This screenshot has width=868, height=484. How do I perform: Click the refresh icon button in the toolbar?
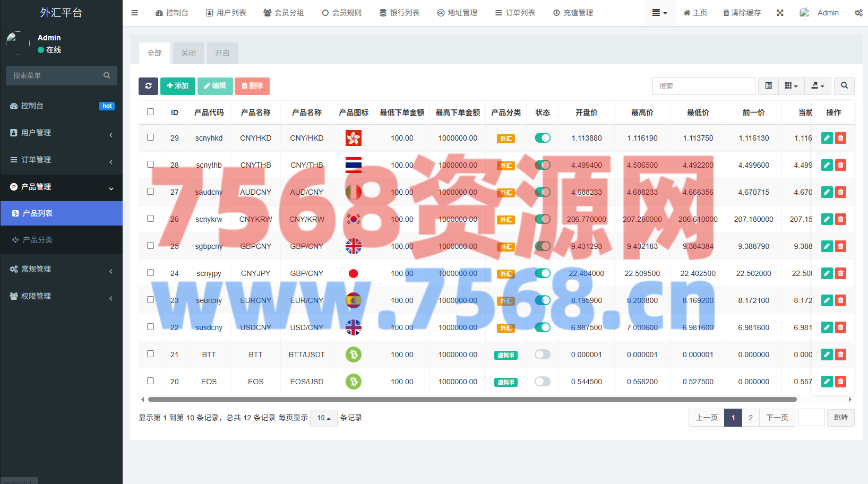148,86
